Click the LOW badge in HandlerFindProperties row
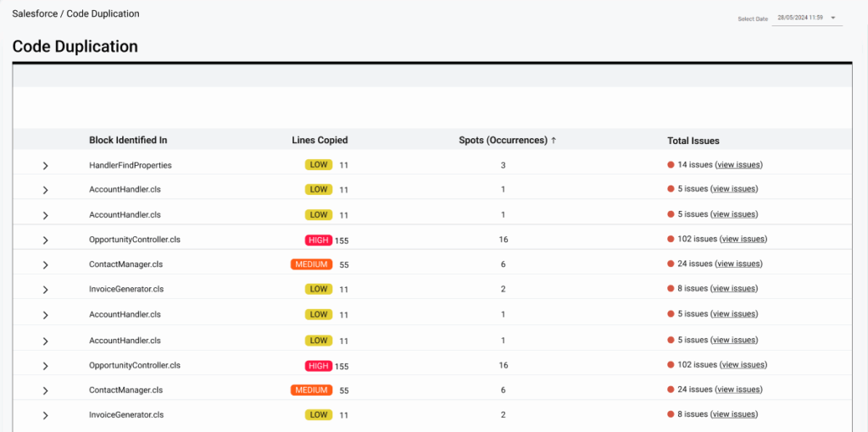 pyautogui.click(x=319, y=165)
